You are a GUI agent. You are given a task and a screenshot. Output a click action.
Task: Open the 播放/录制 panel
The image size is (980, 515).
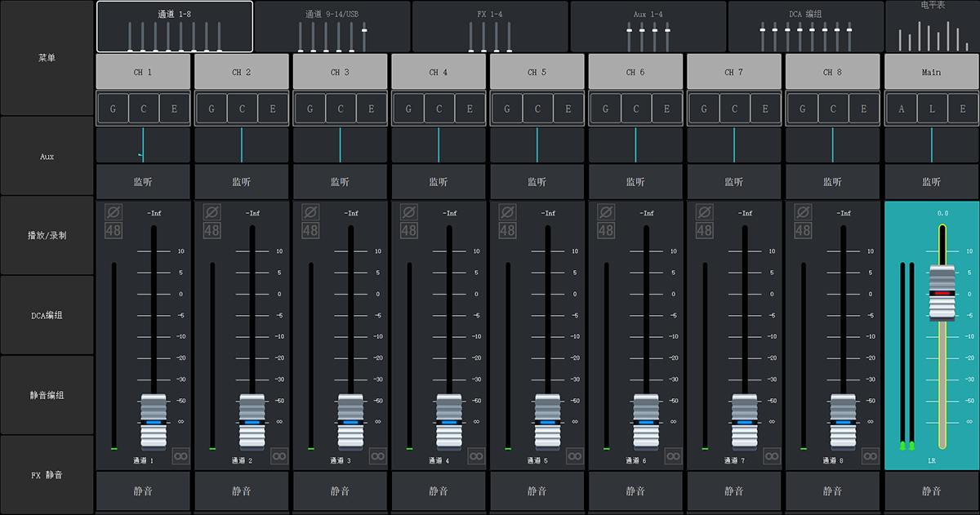pyautogui.click(x=47, y=235)
